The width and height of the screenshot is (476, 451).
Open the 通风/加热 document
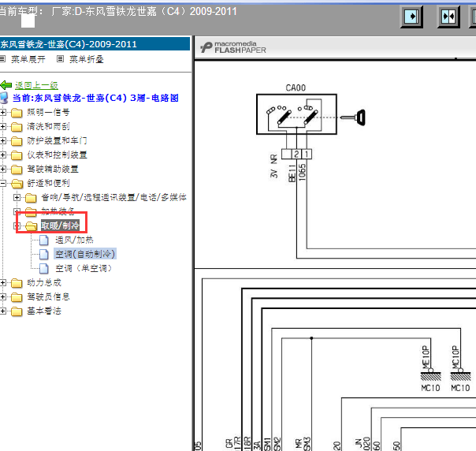tap(74, 240)
